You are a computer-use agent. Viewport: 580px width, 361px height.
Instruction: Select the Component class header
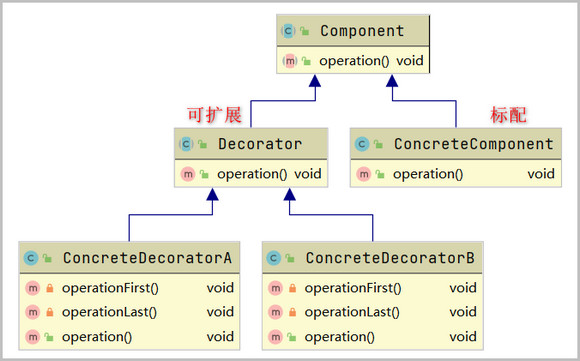point(353,31)
